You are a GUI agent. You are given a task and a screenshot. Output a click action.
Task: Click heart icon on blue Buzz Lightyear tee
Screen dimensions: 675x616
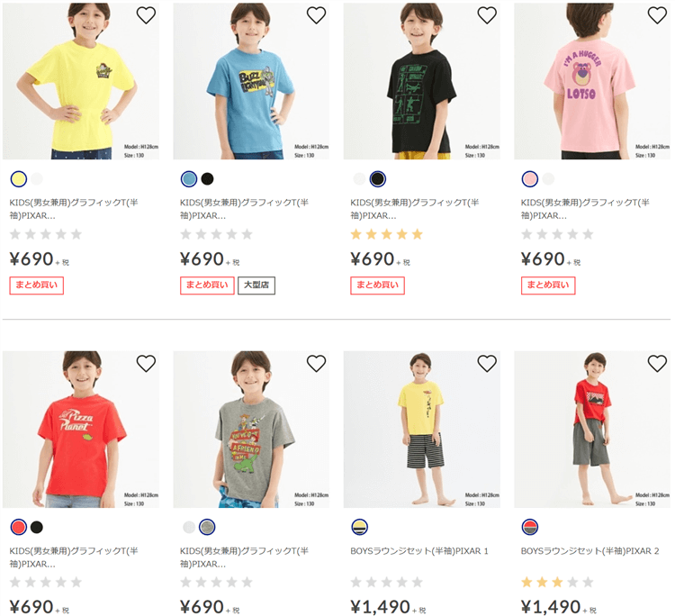pos(316,15)
